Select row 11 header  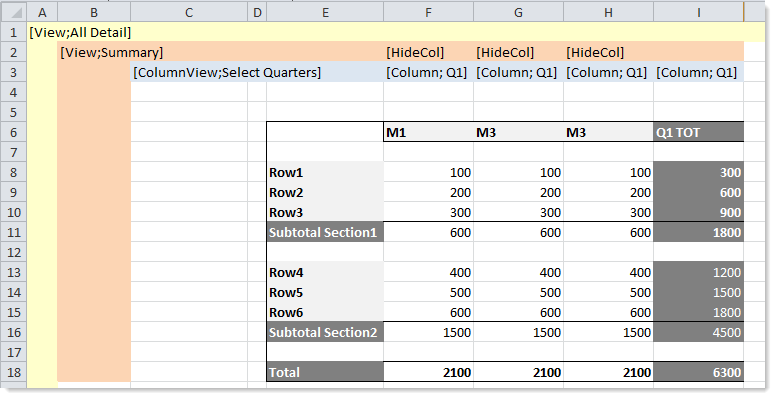[x=14, y=232]
